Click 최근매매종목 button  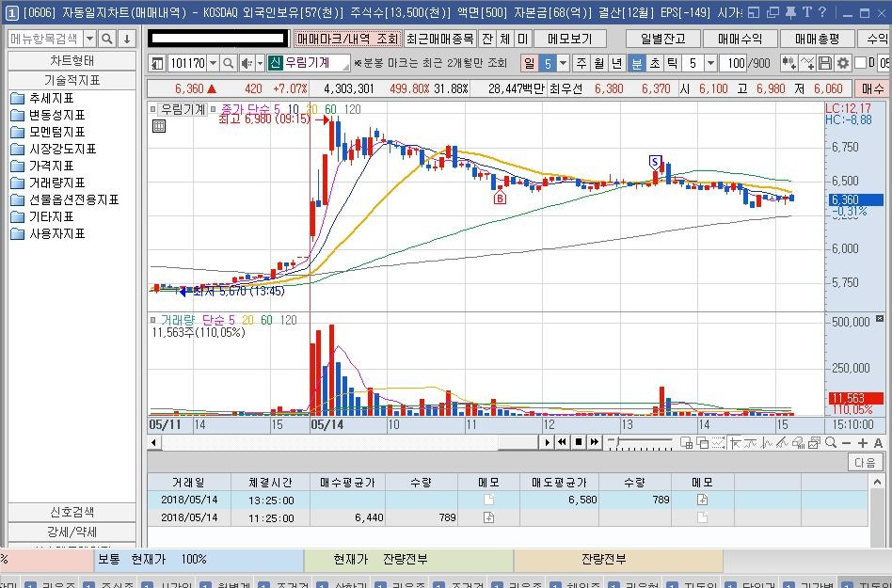[x=439, y=39]
